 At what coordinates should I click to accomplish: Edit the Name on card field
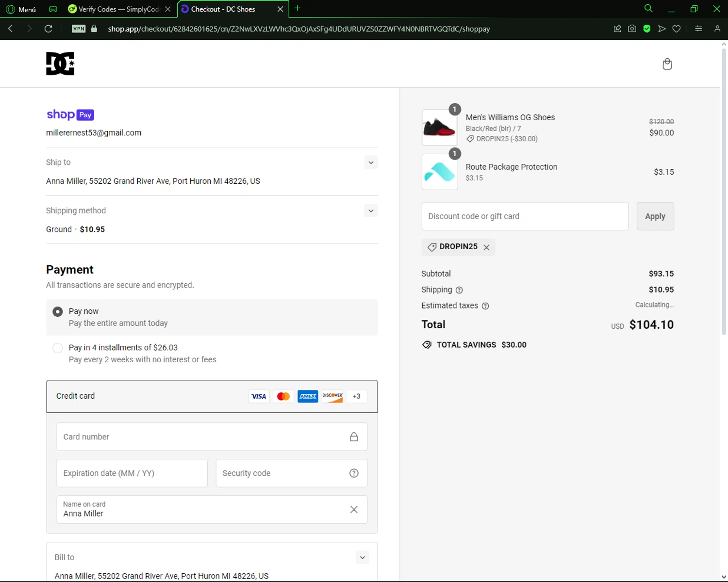pos(212,510)
